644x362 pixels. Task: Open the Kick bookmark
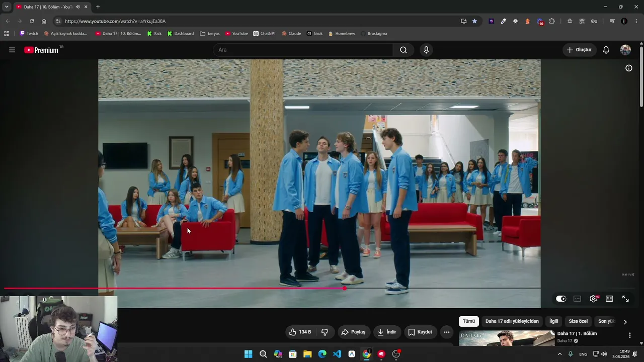[154, 34]
